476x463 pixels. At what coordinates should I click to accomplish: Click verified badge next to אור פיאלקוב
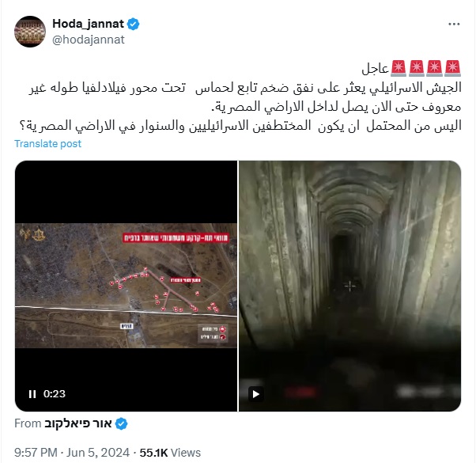click(122, 423)
